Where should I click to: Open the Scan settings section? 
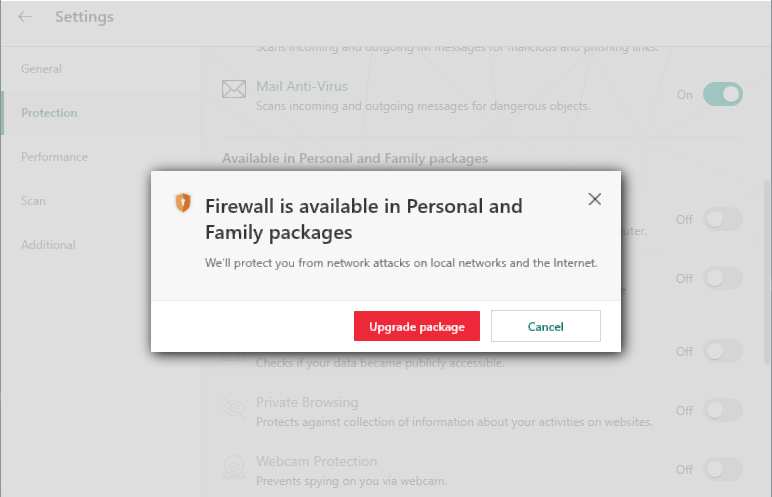[x=33, y=201]
